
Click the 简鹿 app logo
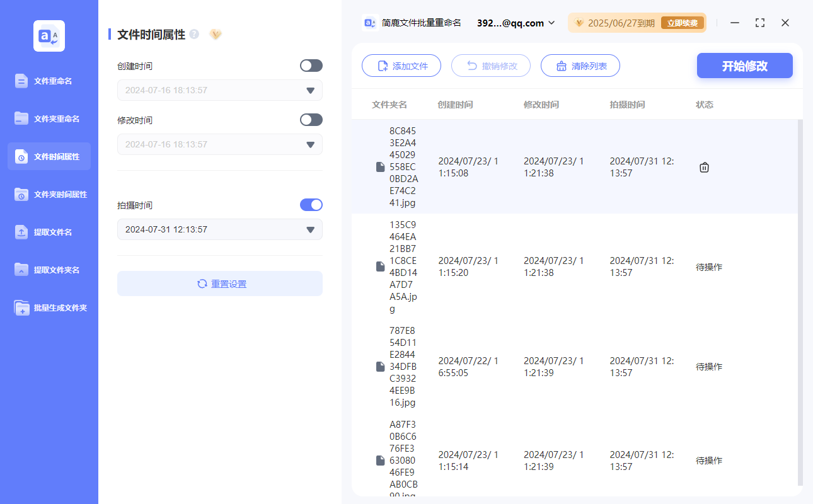point(49,36)
